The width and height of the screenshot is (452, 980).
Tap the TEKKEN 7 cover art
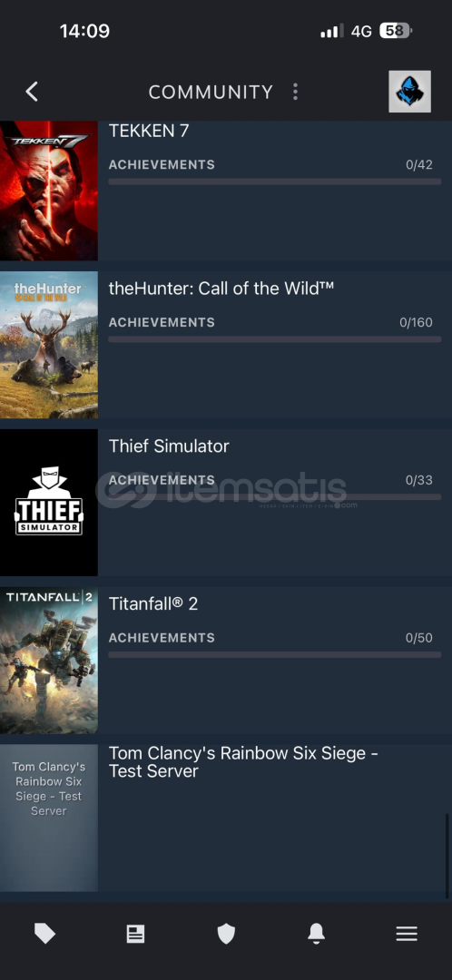coord(49,190)
